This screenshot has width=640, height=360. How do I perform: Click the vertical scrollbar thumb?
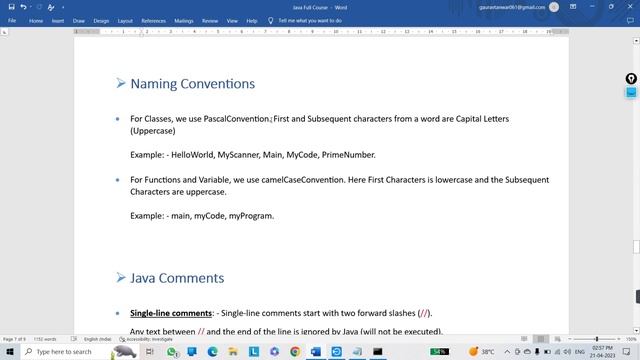point(636,247)
